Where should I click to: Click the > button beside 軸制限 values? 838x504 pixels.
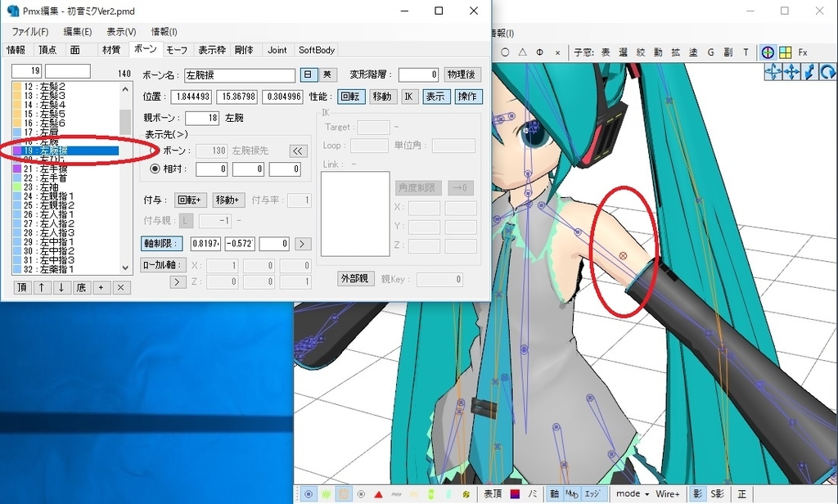302,245
